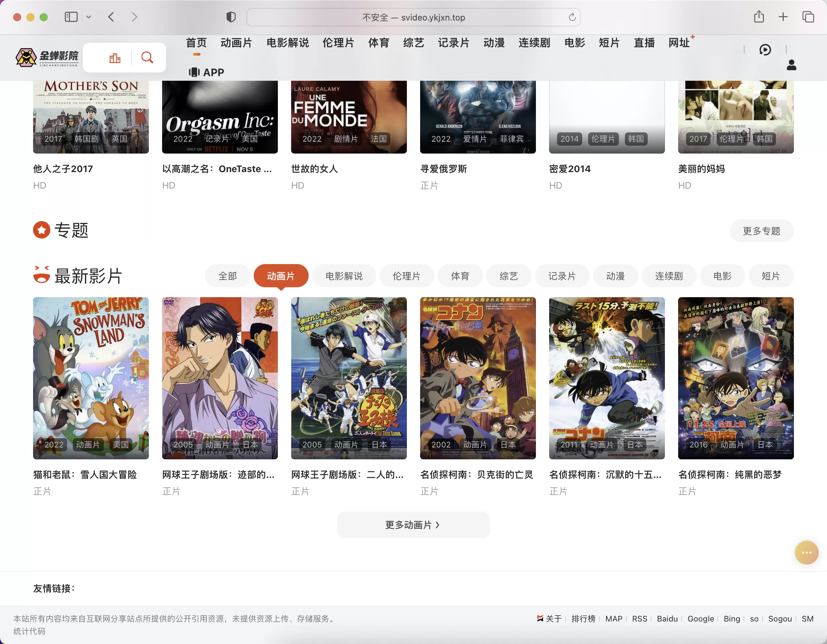Open the 密爱2014 title link
Viewport: 827px width, 644px height.
tap(570, 169)
